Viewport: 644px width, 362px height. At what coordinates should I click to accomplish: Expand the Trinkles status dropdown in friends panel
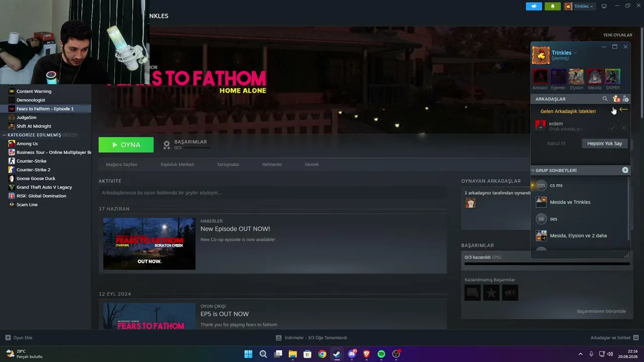tap(575, 53)
